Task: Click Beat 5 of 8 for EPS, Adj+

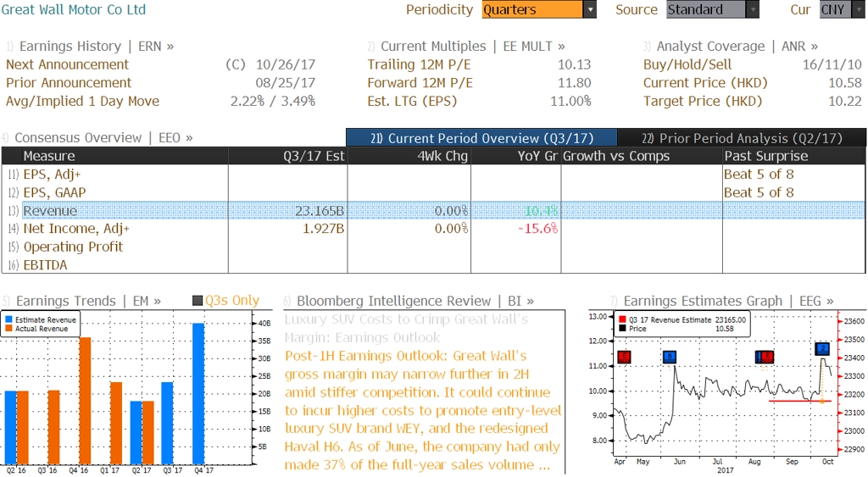Action: [759, 175]
